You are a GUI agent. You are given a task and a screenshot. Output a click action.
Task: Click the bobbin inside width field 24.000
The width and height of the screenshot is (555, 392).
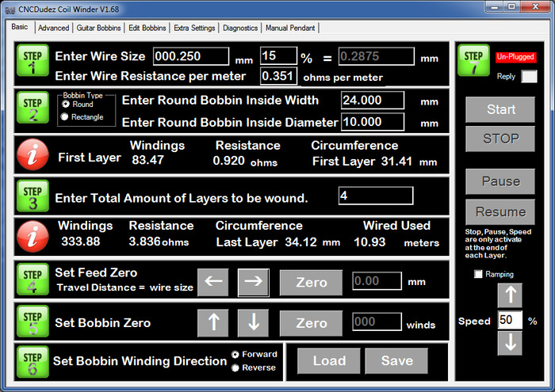click(x=373, y=101)
